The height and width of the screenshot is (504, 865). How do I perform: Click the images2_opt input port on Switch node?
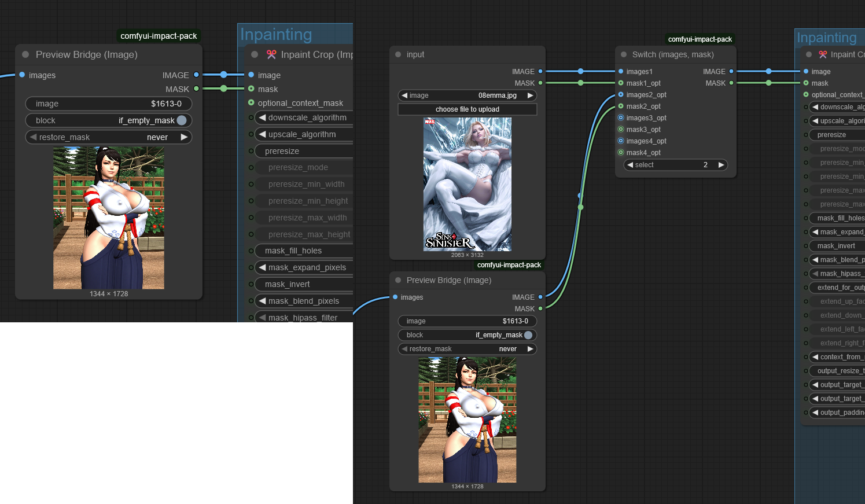click(x=621, y=95)
